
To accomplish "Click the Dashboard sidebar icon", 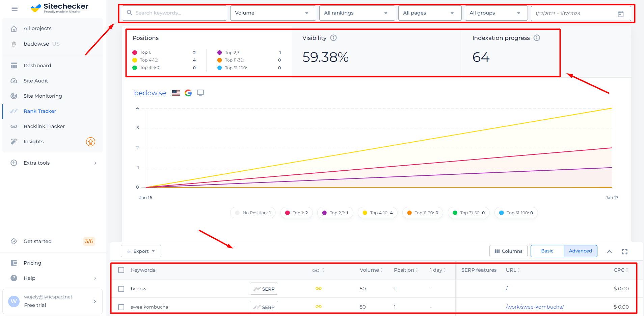I will pyautogui.click(x=14, y=66).
